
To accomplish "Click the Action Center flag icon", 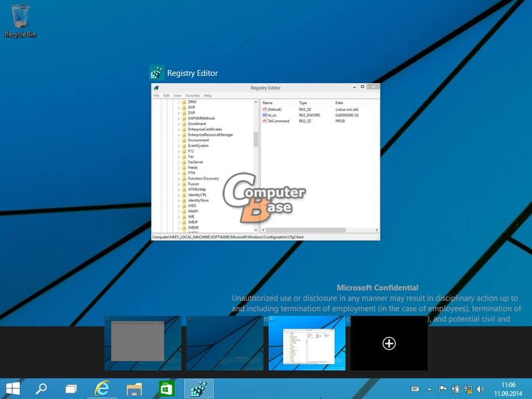I will pyautogui.click(x=443, y=388).
